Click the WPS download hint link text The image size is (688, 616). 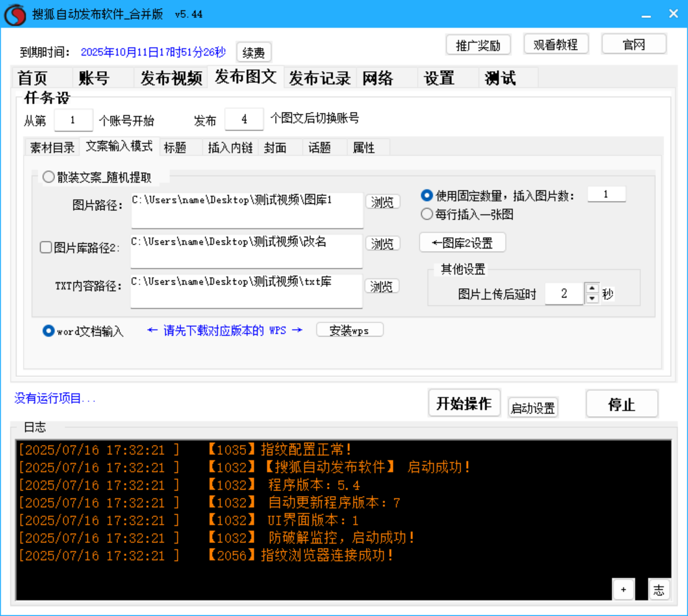(224, 331)
